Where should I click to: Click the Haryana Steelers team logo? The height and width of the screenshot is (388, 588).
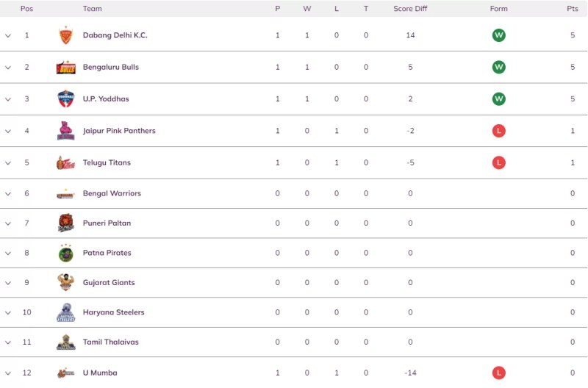[x=65, y=312]
